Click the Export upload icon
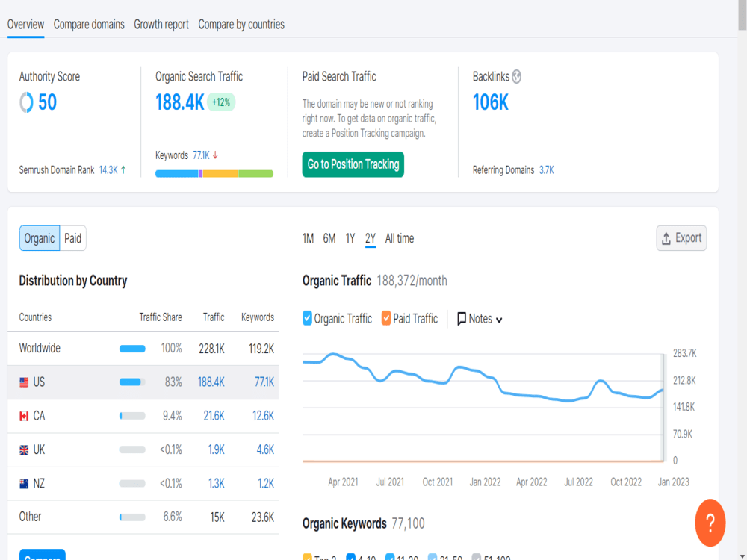Image resolution: width=747 pixels, height=560 pixels. tap(666, 238)
